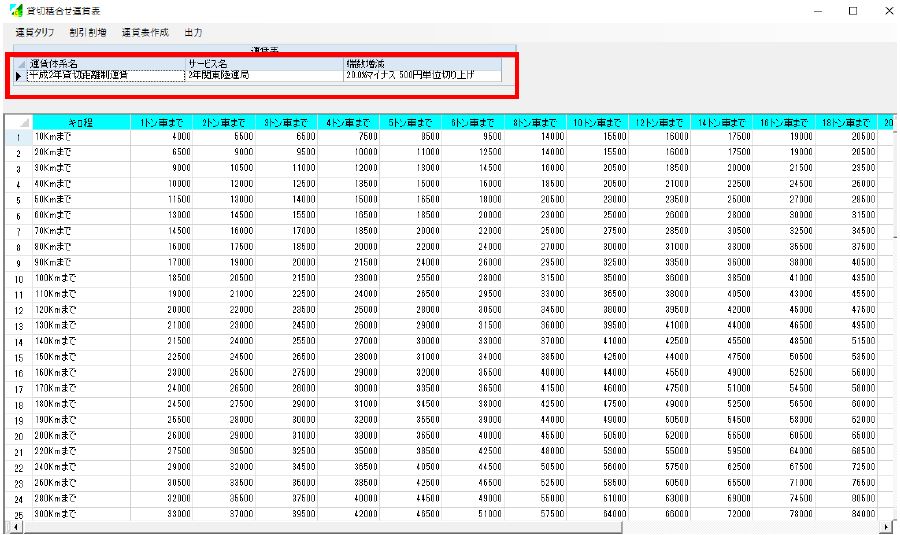Screen dimensions: 900x535
Task: Select 4000 in 10Kmまで row, 1トン車まで
Action: [162, 137]
